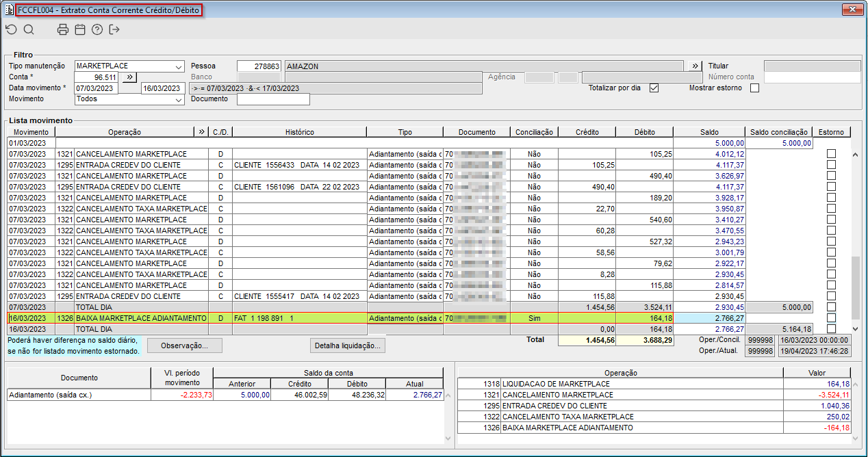Click the Adiantamento (saída cx.) balance row
The height and width of the screenshot is (457, 868).
226,395
